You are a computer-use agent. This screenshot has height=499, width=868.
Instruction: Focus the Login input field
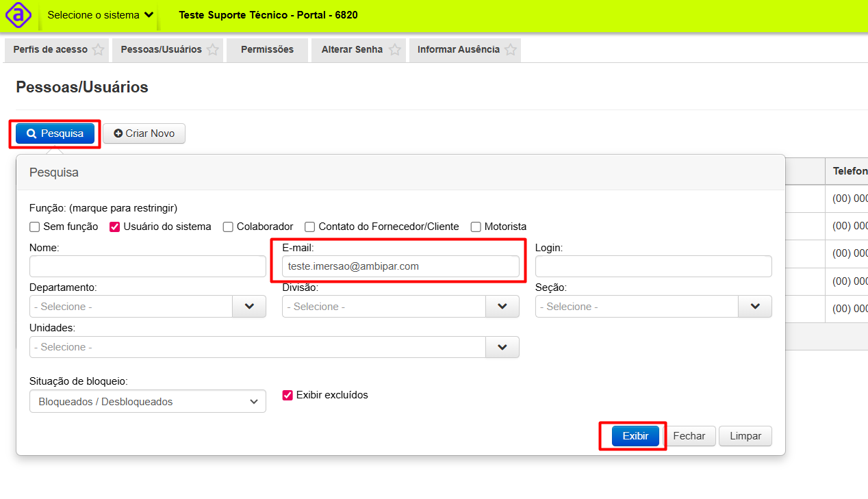[x=653, y=266]
